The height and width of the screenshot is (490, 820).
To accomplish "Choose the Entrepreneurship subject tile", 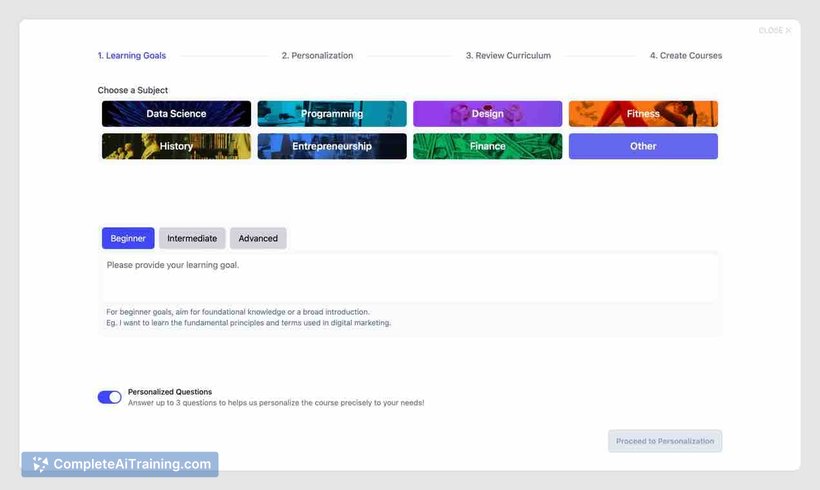I will pyautogui.click(x=332, y=146).
